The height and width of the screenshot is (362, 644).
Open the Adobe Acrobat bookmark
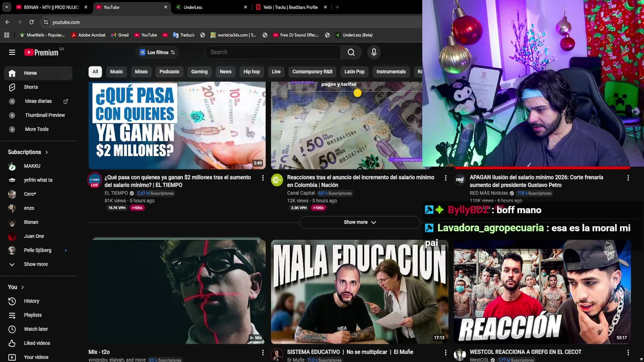pyautogui.click(x=89, y=35)
